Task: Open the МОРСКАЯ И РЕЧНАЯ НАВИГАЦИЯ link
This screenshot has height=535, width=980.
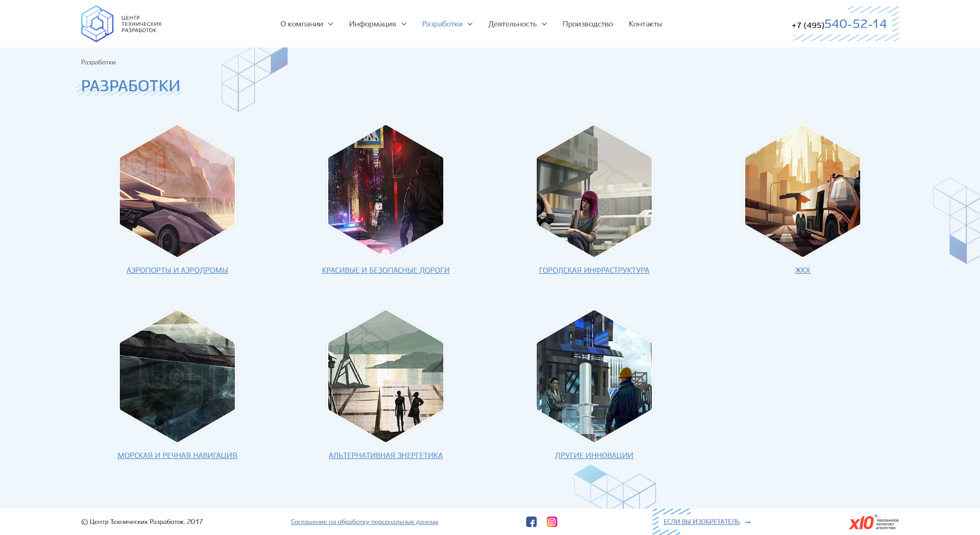Action: 177,455
